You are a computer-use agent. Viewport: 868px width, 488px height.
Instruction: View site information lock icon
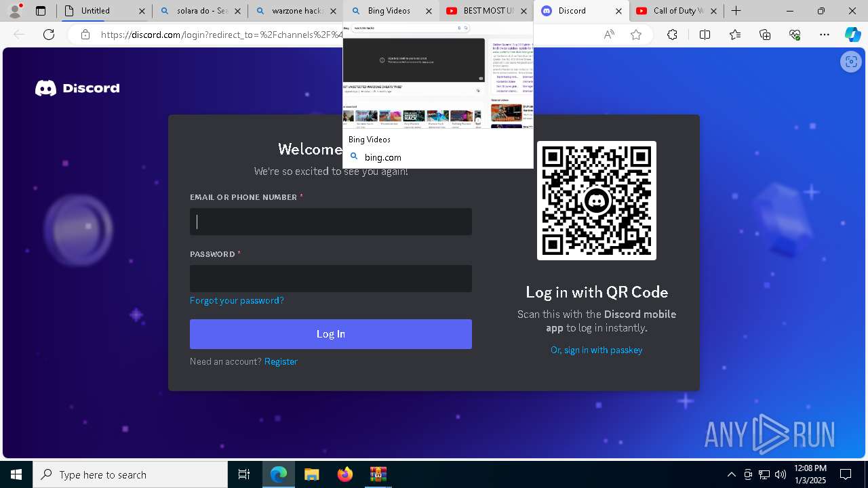click(x=85, y=35)
